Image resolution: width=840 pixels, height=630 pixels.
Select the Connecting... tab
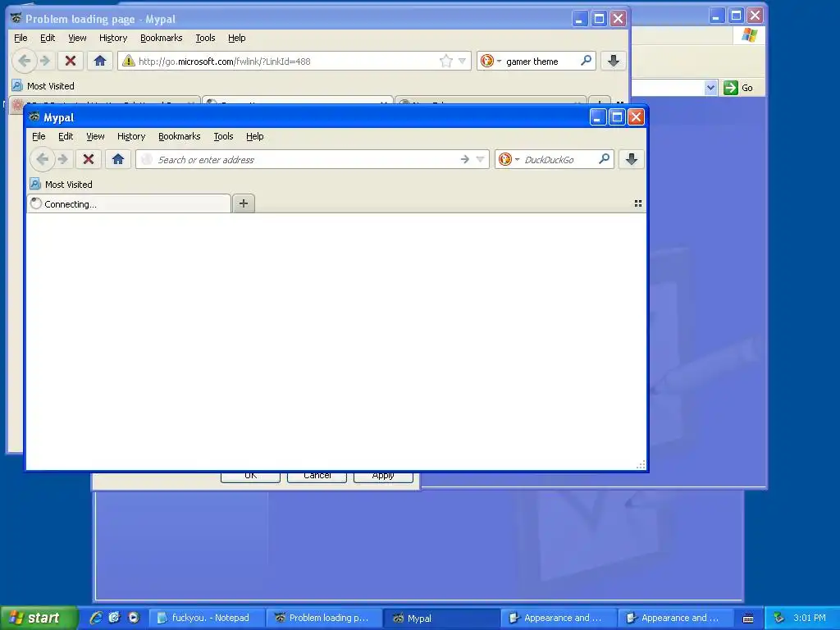(129, 203)
